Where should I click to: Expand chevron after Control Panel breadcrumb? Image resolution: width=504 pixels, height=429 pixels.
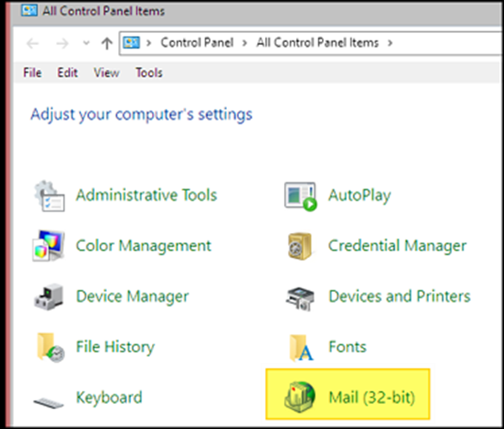click(x=244, y=43)
